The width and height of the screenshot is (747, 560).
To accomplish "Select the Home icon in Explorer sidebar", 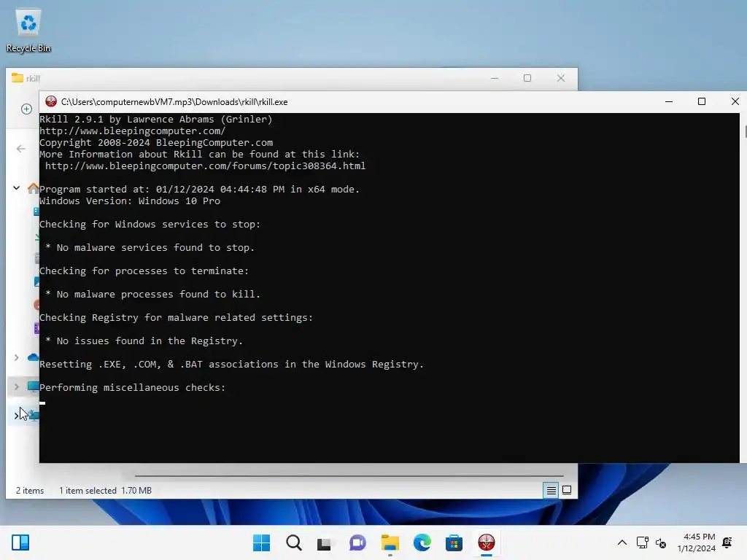I will click(33, 188).
